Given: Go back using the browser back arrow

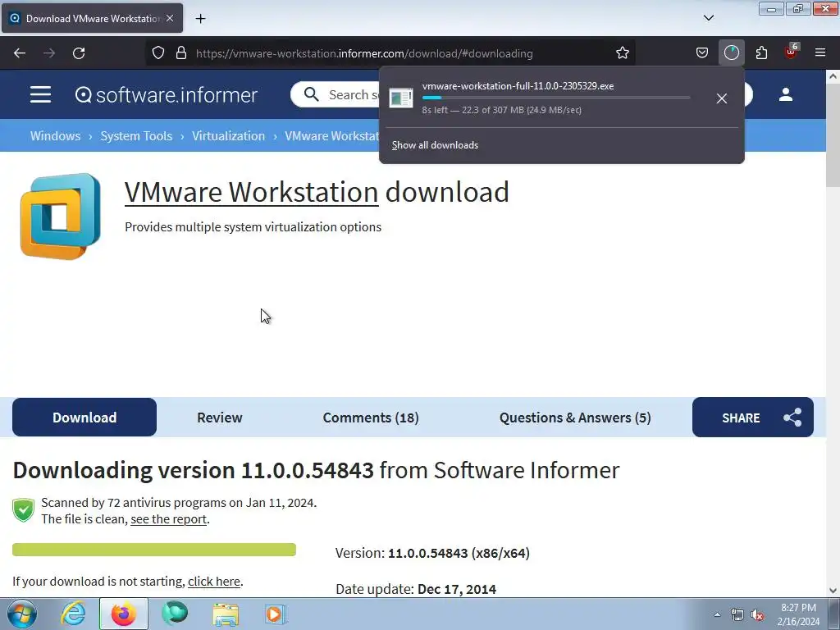Looking at the screenshot, I should point(20,53).
